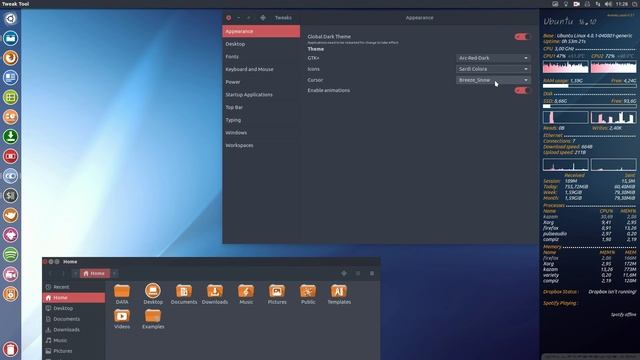
Task: Switch Files window to list view
Action: [358, 273]
